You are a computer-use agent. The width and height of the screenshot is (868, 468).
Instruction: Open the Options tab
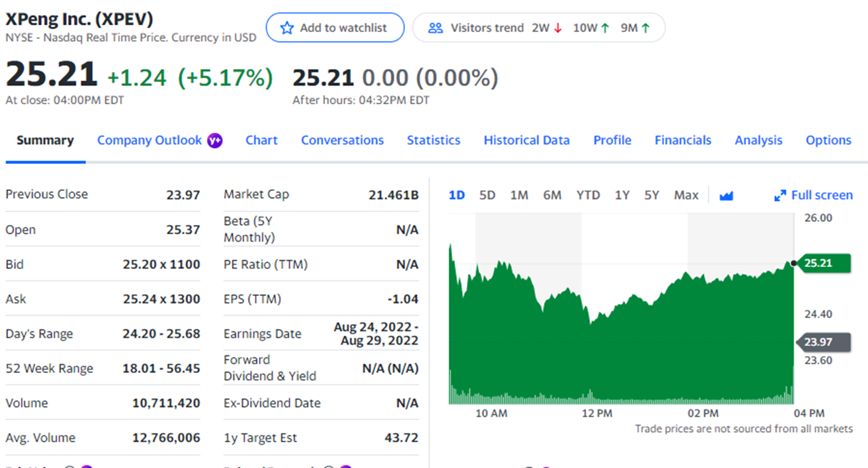coord(829,141)
